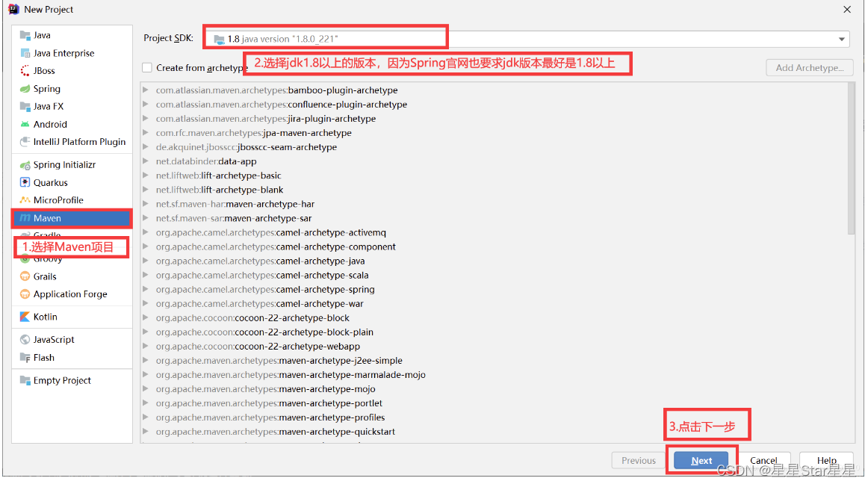Expand jbosscc-seam-archetype entry

146,146
